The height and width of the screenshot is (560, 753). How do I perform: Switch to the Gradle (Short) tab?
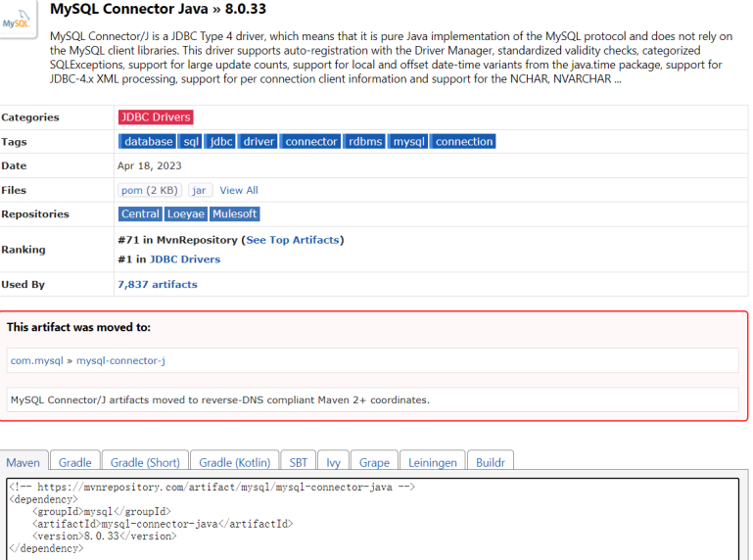(x=145, y=462)
